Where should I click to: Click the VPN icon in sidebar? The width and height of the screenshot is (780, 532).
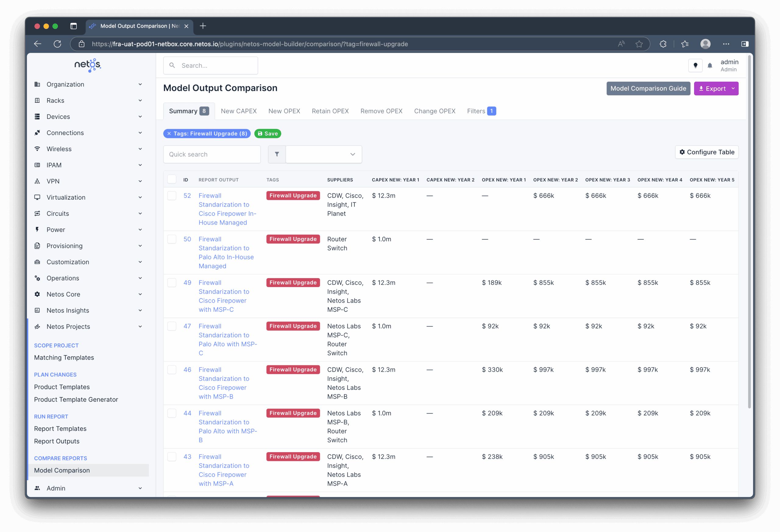coord(37,181)
